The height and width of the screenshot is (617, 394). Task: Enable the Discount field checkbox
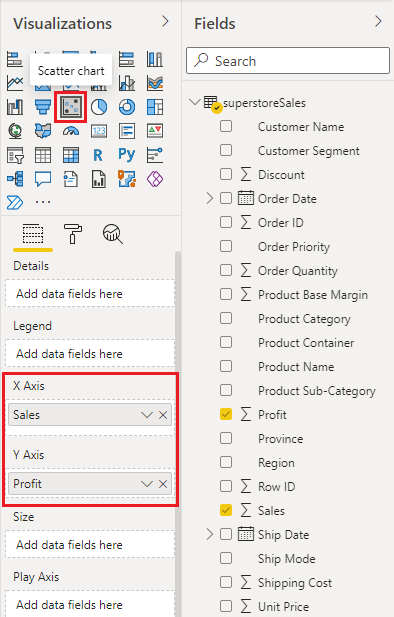[226, 174]
